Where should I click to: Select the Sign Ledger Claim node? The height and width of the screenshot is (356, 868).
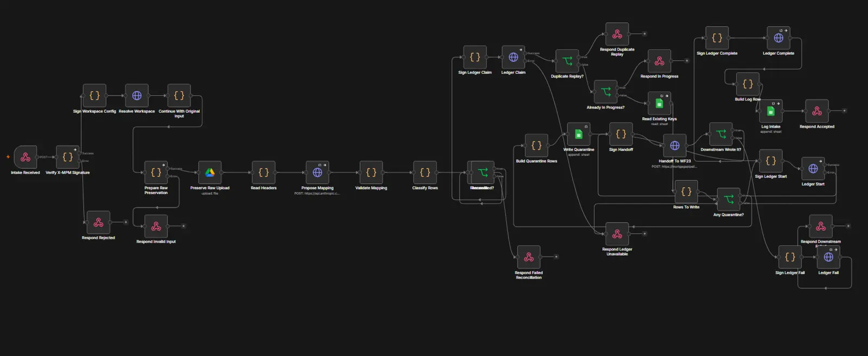(x=475, y=57)
